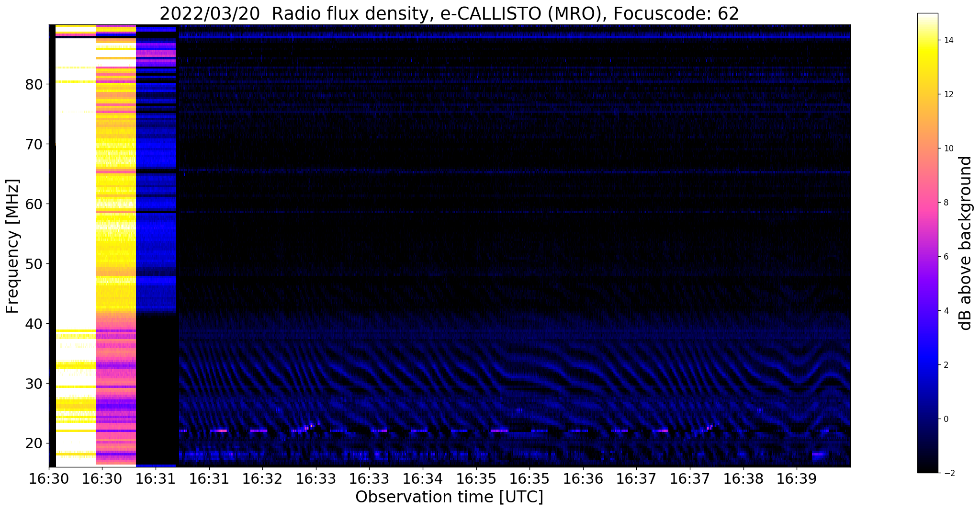Click the 40 MHz frequency tick label
980x511 pixels.
coord(34,324)
